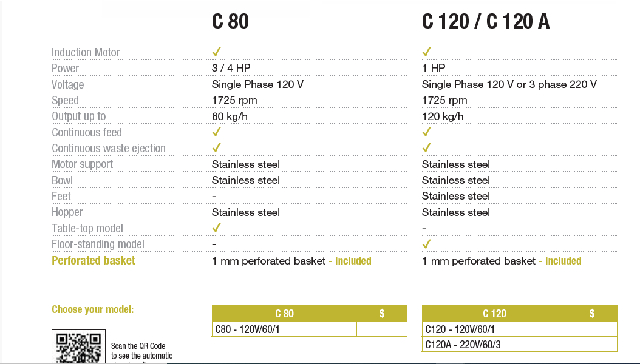This screenshot has width=640, height=364.
Task: Click the Continuous feed checkmark for C 120
Action: pyautogui.click(x=426, y=132)
